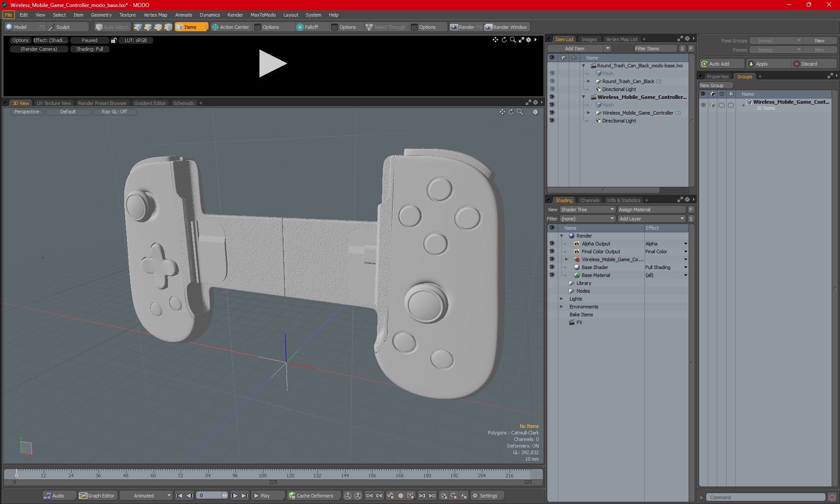
Task: Click the UV Texture View tab
Action: pos(53,103)
